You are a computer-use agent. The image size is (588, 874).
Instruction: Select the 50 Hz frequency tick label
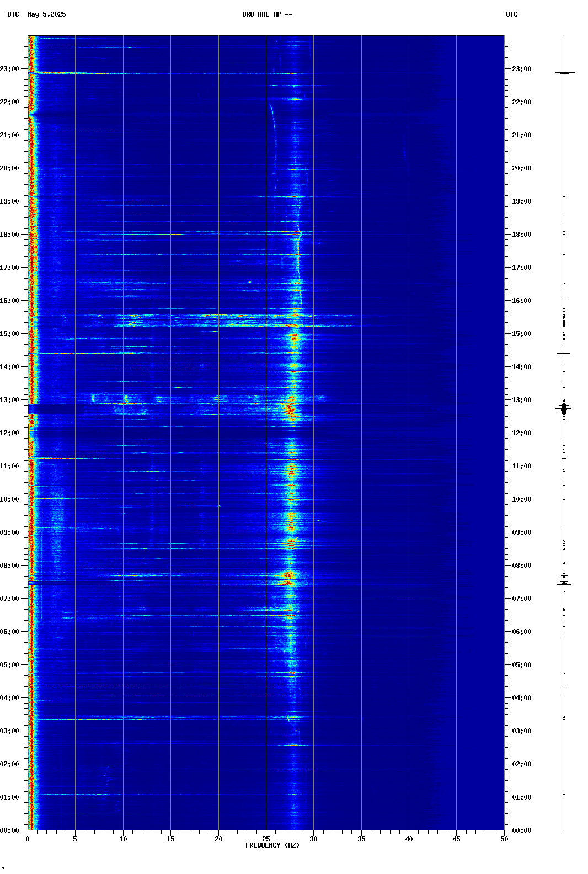click(504, 839)
